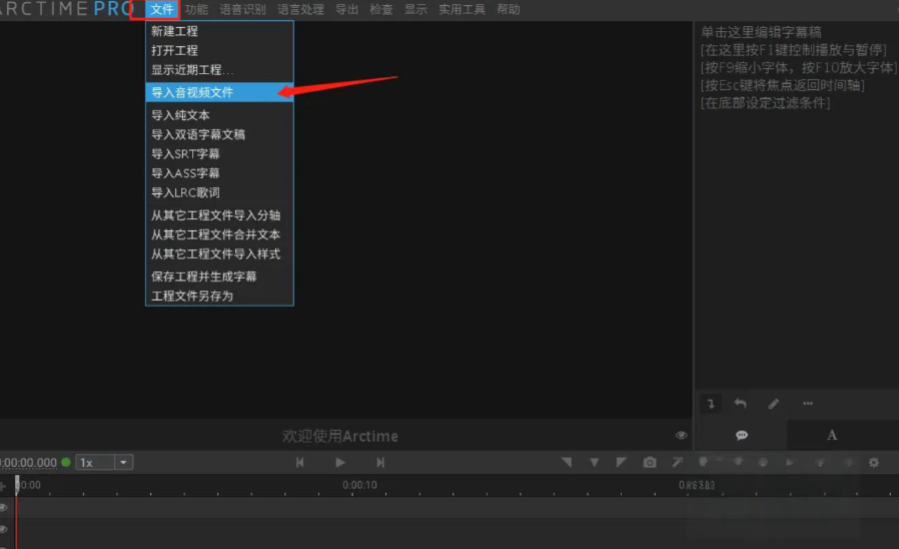Open the three-dots more options icon

coord(808,403)
